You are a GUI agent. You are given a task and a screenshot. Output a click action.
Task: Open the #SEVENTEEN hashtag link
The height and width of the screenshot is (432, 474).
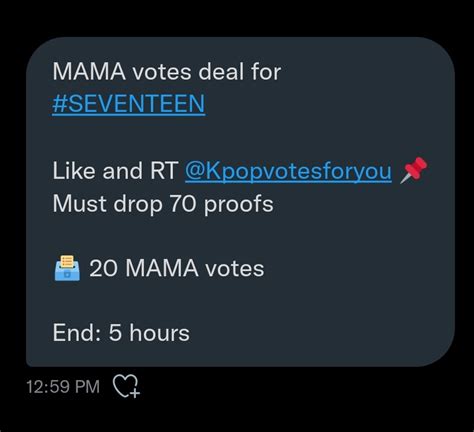(x=129, y=104)
